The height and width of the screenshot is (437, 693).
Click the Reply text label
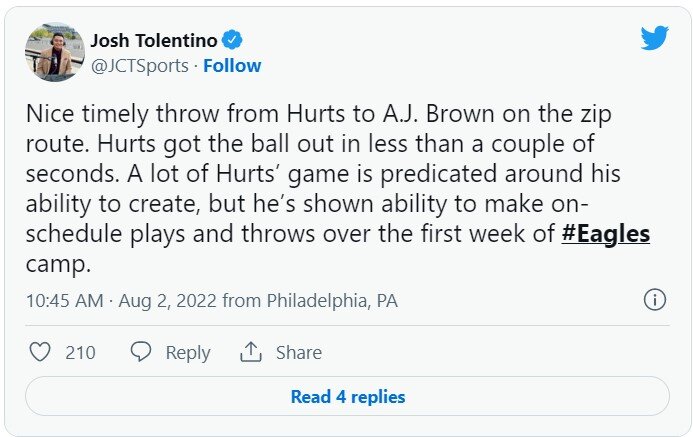pyautogui.click(x=187, y=352)
